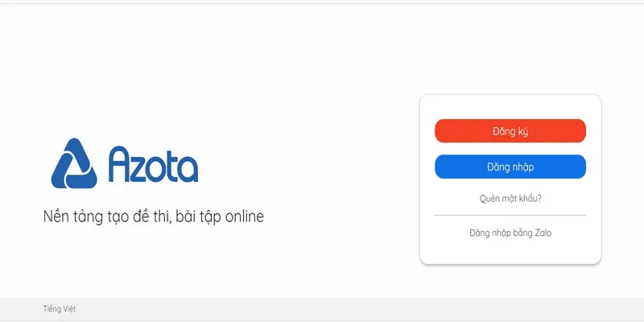Click the Đăng ký label text
The height and width of the screenshot is (322, 644).
click(510, 131)
